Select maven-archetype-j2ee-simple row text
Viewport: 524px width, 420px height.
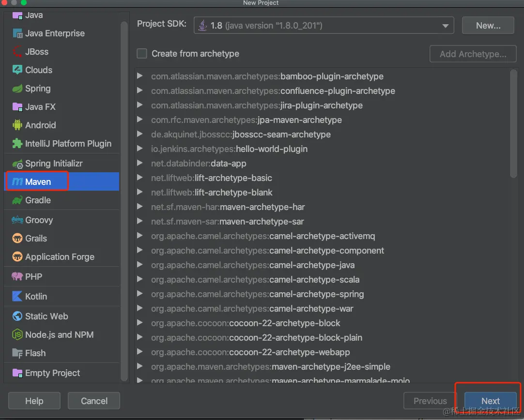pyautogui.click(x=271, y=367)
